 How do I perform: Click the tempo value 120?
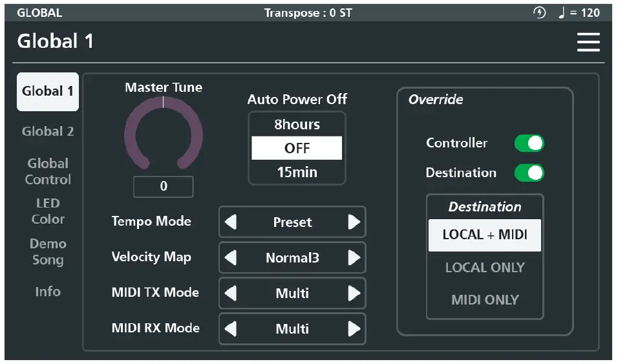point(590,13)
